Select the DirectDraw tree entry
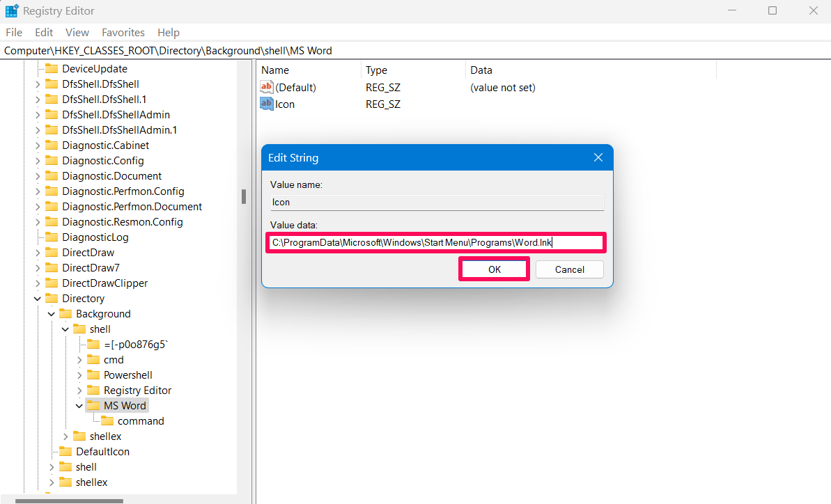 pos(88,253)
